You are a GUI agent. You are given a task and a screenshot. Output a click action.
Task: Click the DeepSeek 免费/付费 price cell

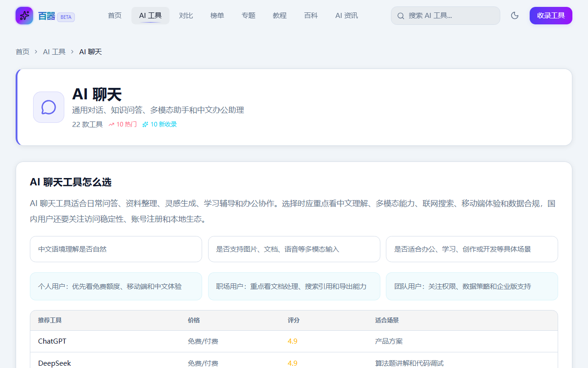tap(203, 363)
